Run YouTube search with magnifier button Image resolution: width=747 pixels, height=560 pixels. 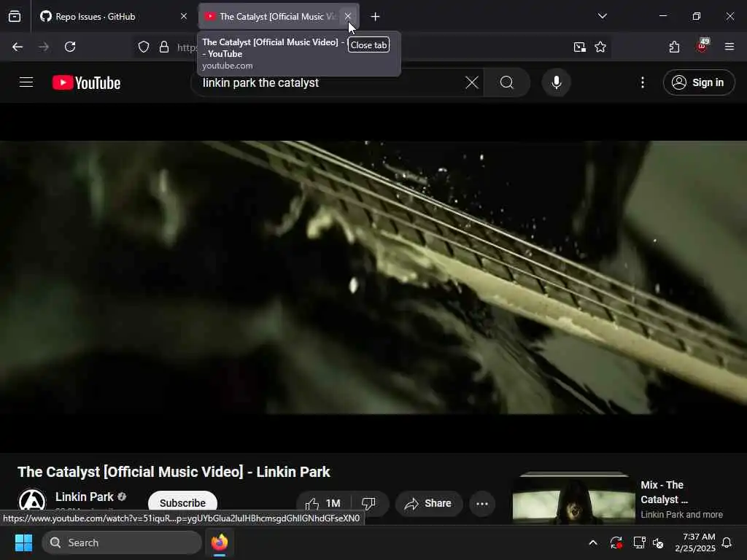[507, 83]
